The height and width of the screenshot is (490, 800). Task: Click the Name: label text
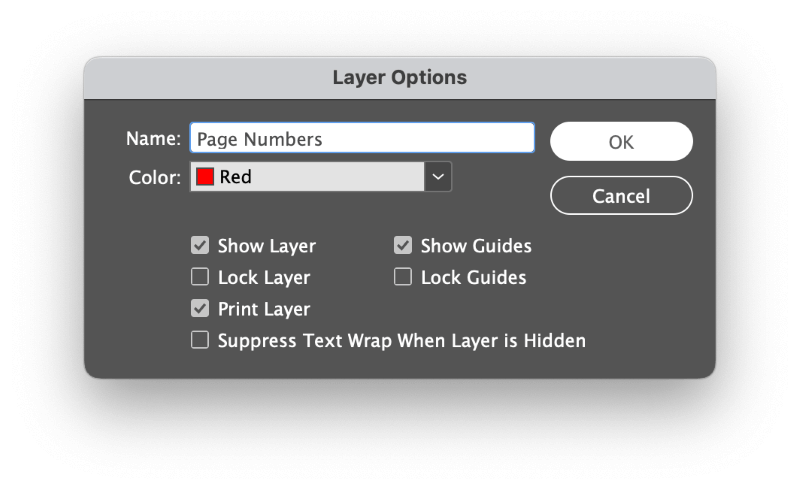click(154, 138)
